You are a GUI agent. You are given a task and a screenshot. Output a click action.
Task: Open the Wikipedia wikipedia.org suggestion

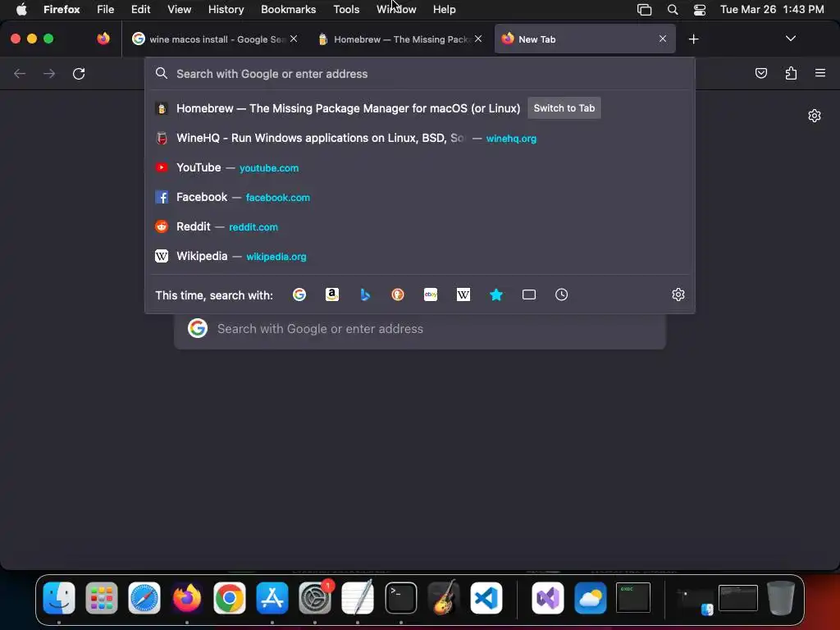[x=420, y=256]
